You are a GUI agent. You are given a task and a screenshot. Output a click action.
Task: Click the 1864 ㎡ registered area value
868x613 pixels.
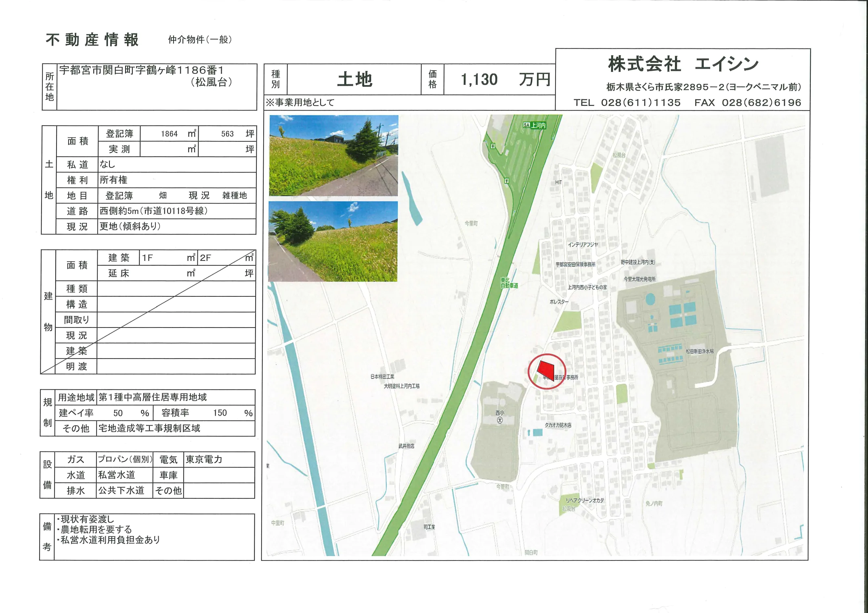(169, 134)
